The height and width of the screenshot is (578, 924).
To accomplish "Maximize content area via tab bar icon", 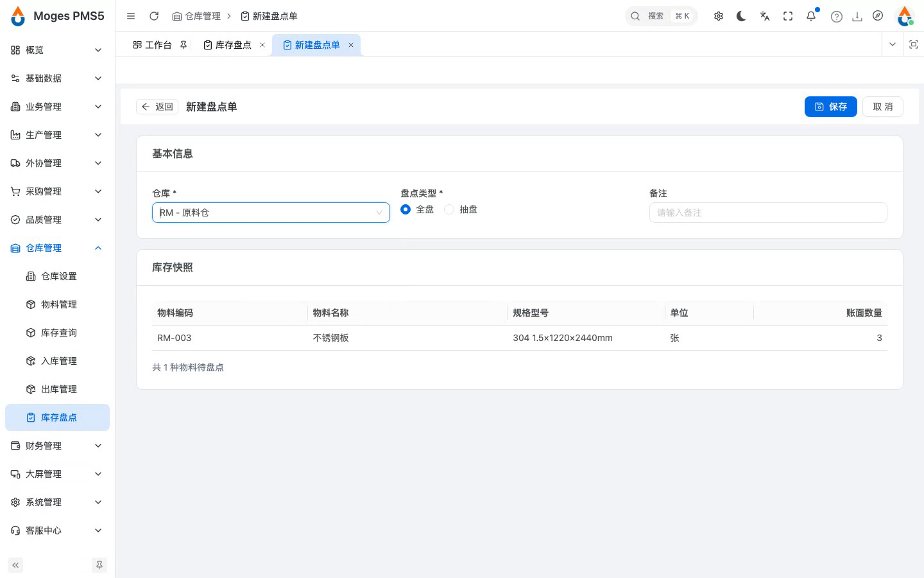I will [x=914, y=44].
